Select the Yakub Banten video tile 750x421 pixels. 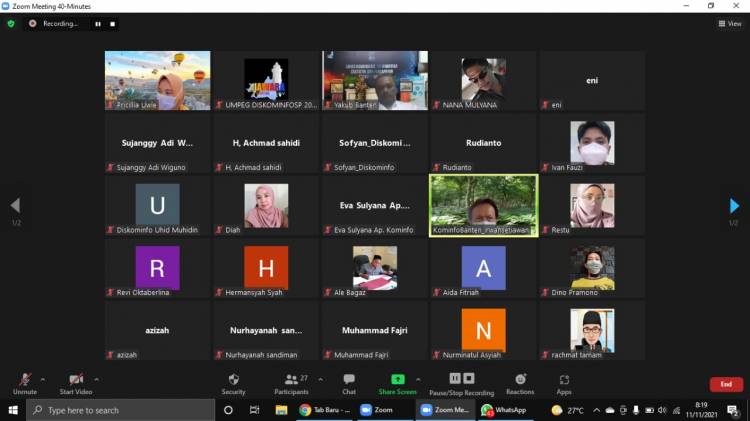tap(375, 80)
